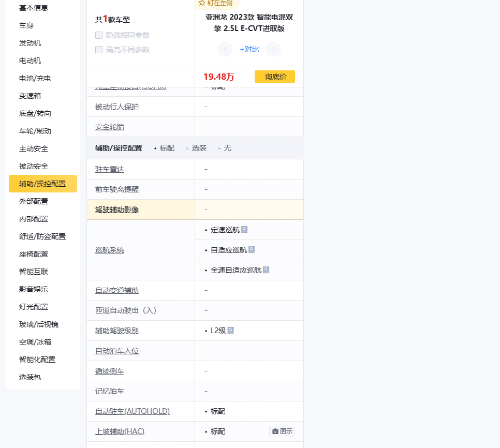Click magnifier icon next to 自适应巡航
This screenshot has height=448, width=500.
[252, 249]
